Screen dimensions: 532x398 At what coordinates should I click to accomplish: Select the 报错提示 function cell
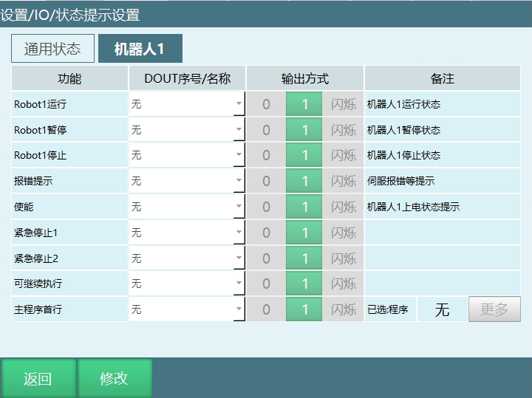point(69,181)
